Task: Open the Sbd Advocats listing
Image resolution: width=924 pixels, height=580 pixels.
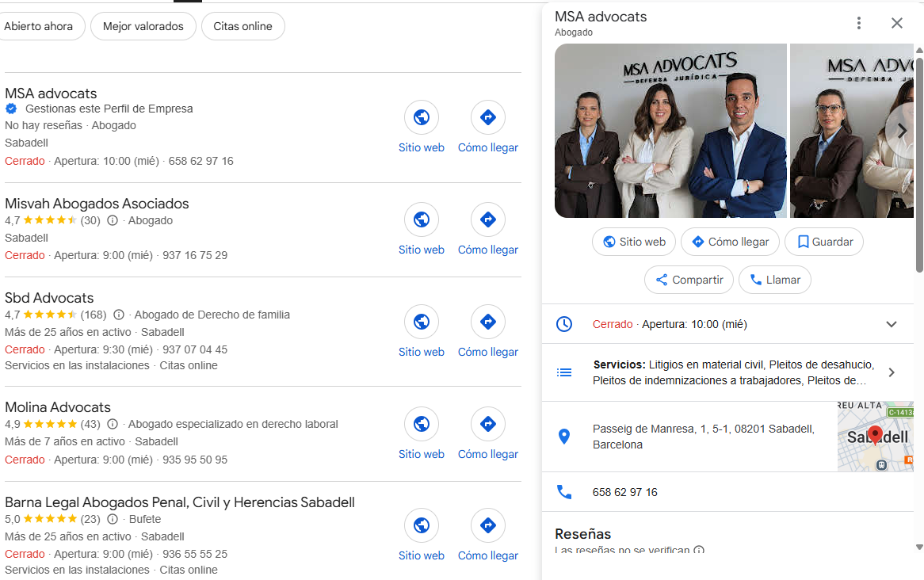Action: pyautogui.click(x=49, y=298)
